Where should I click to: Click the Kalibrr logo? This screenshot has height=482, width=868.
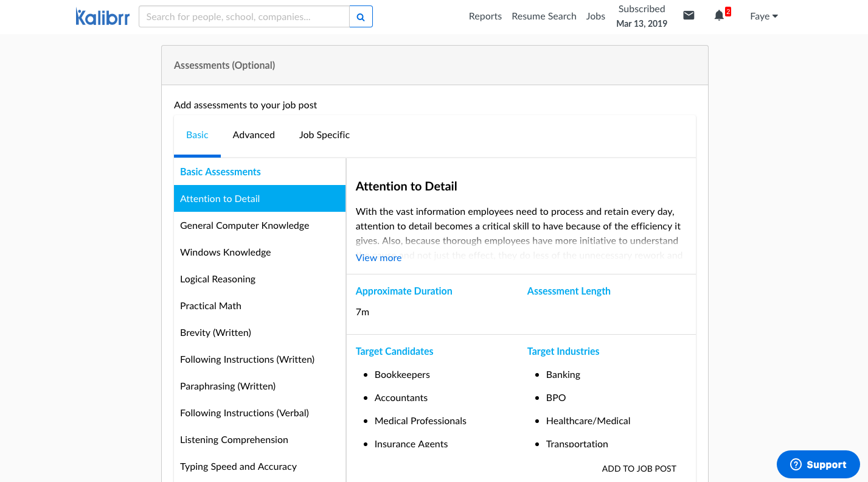click(102, 17)
